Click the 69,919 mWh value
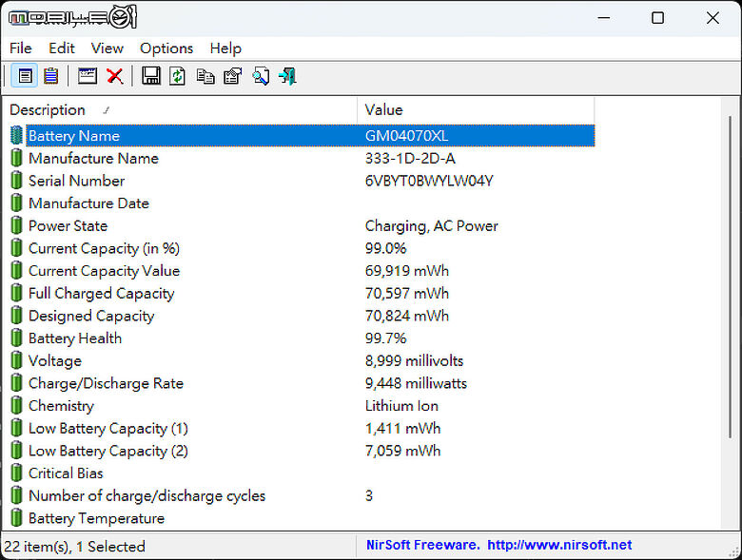 click(x=406, y=271)
